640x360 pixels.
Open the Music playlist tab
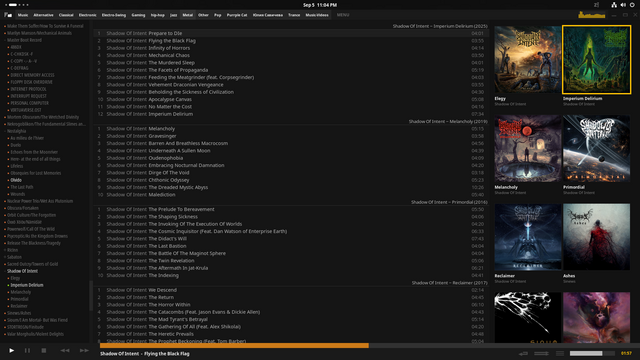pyautogui.click(x=23, y=15)
